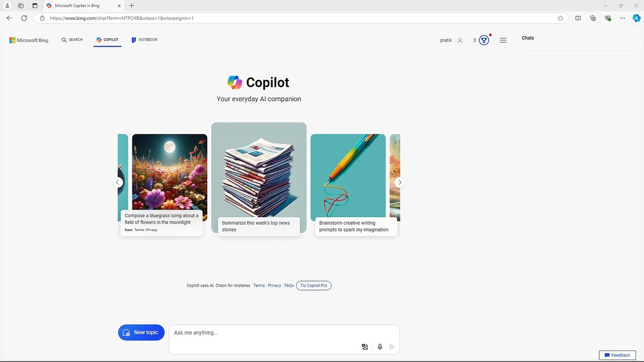This screenshot has width=644, height=362.
Task: Open the hamburger menu
Action: [x=503, y=40]
